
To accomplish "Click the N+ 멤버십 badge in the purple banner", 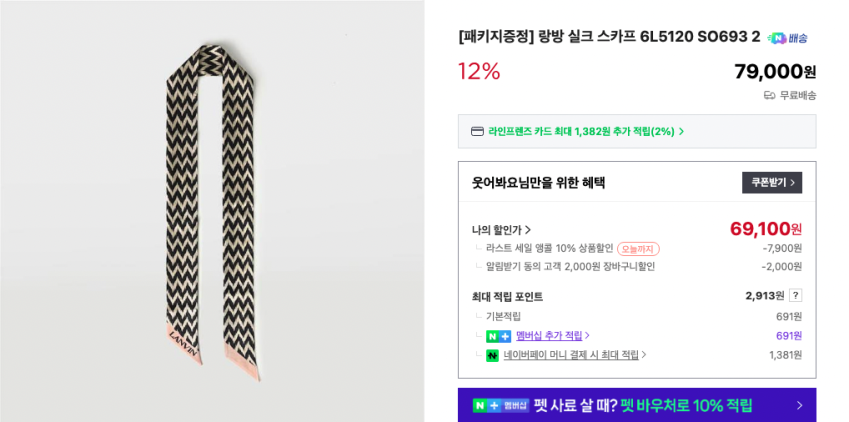I will tap(500, 405).
